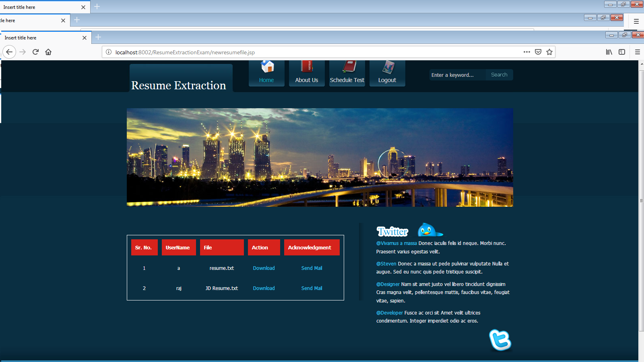Viewport: 644px width, 362px height.
Task: Click the Home navigation icon
Action: click(266, 66)
